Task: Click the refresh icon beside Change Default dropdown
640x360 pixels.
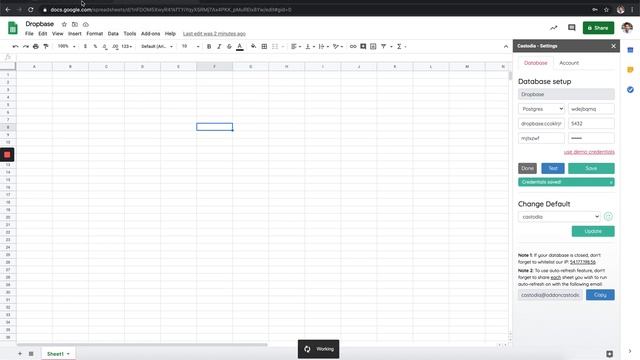Action: [x=608, y=217]
